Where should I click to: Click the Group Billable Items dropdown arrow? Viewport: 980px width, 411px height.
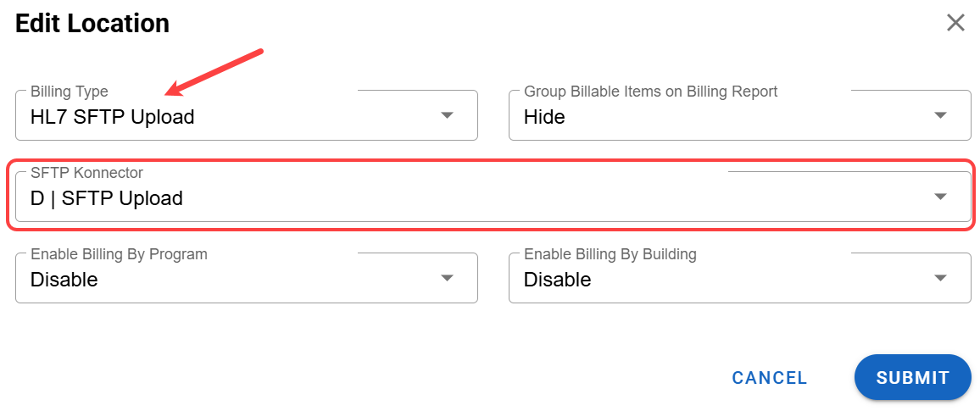[940, 115]
